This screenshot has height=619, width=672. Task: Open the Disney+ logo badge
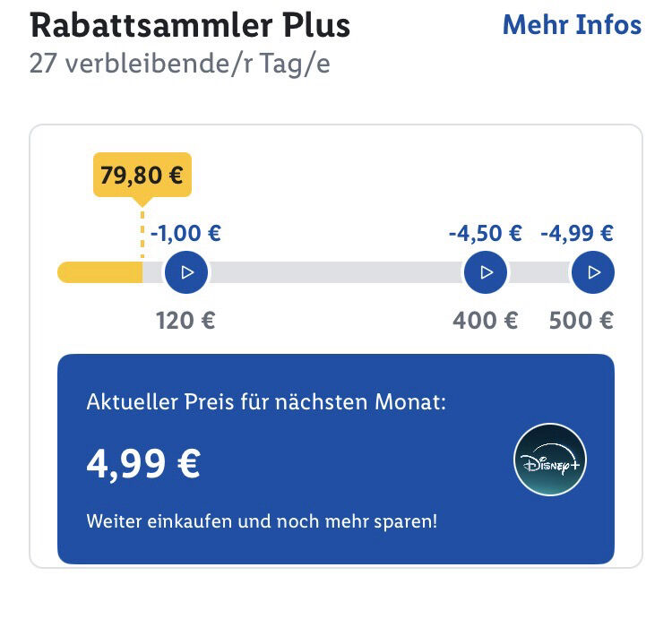pyautogui.click(x=550, y=460)
